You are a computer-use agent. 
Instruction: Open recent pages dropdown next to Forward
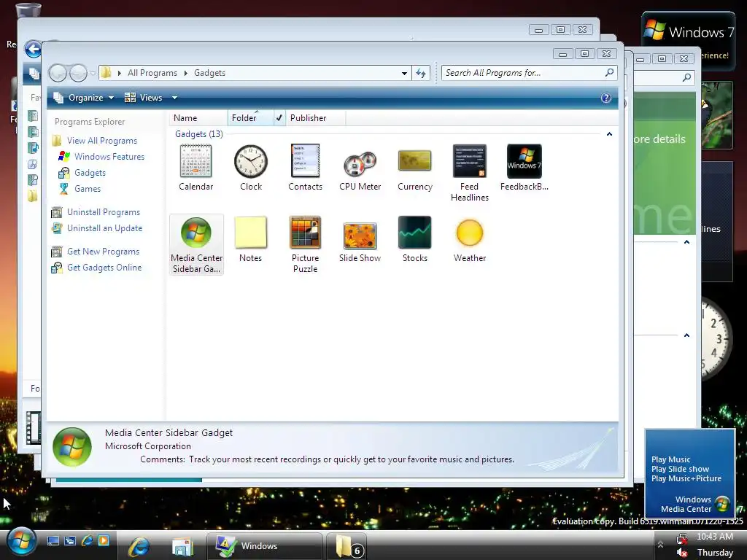pos(93,73)
